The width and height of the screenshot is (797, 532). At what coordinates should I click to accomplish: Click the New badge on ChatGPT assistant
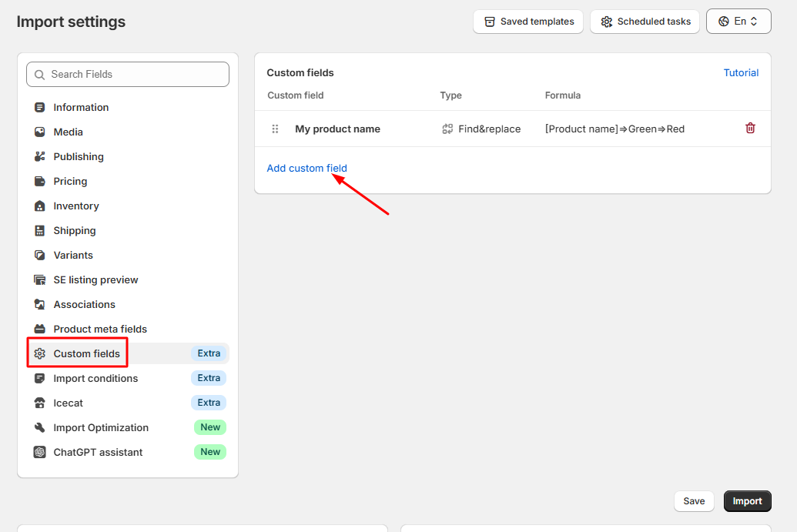point(210,452)
